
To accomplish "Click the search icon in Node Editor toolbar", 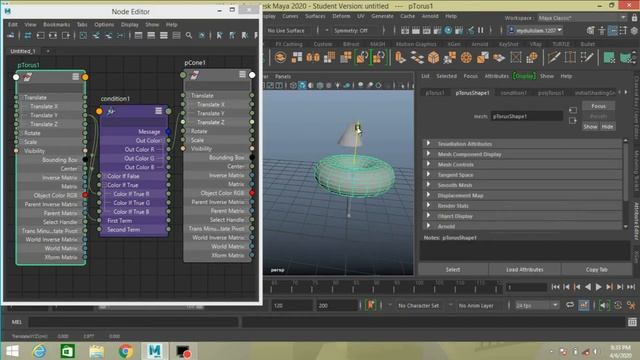I will pyautogui.click(x=189, y=36).
